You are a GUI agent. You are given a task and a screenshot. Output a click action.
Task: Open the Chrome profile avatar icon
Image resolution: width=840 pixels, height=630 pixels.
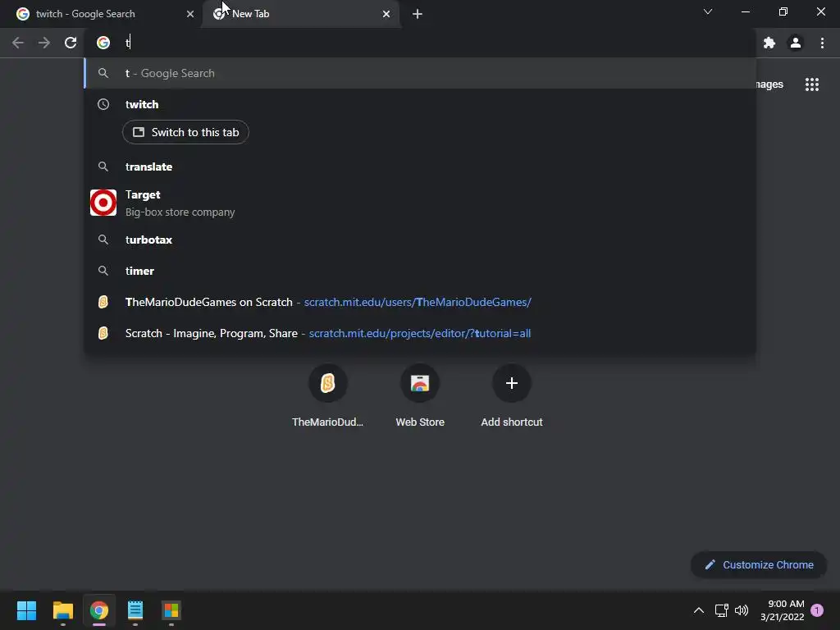tap(796, 43)
